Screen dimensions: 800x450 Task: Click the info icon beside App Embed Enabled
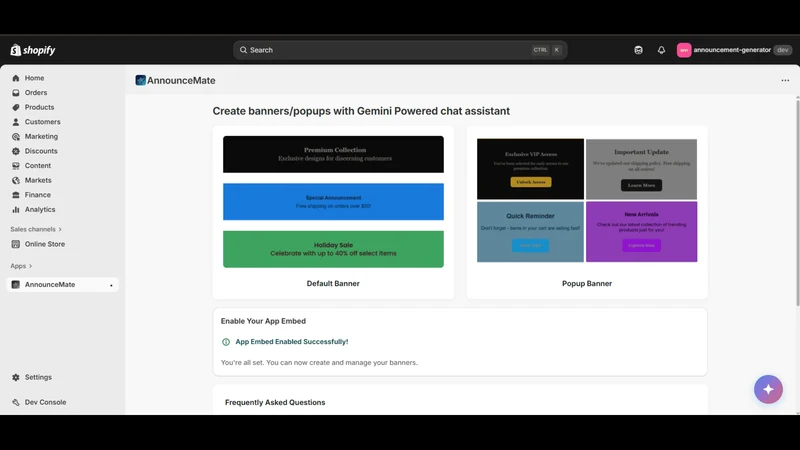point(226,342)
